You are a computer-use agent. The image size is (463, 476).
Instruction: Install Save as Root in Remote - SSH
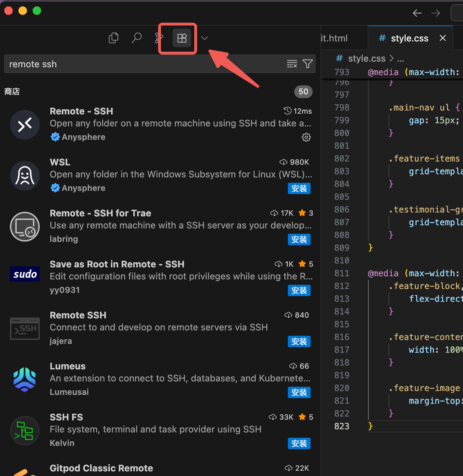299,290
